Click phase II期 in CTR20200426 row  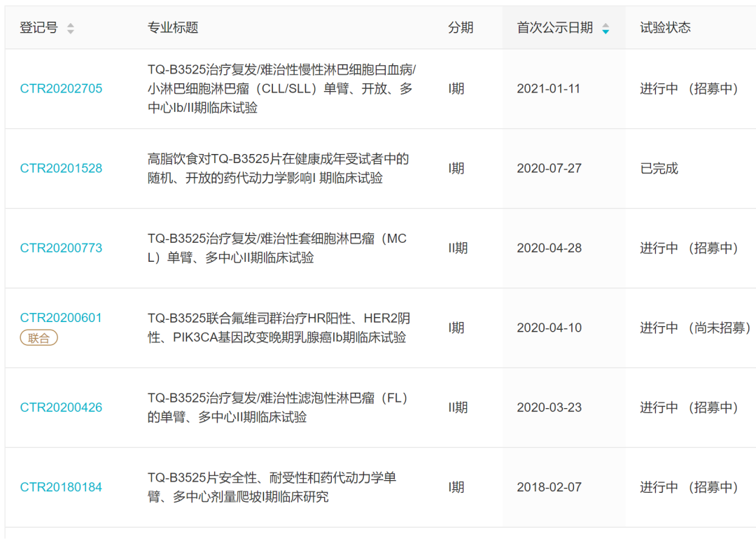point(458,407)
